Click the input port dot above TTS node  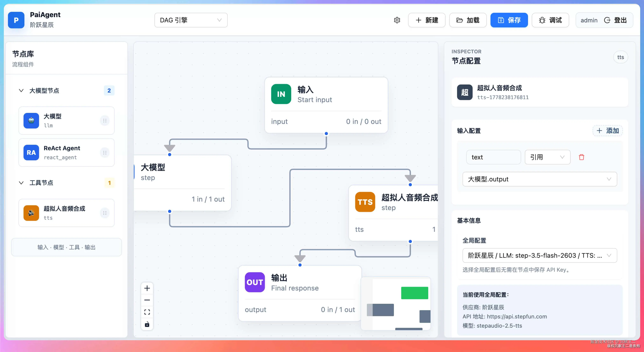click(410, 184)
